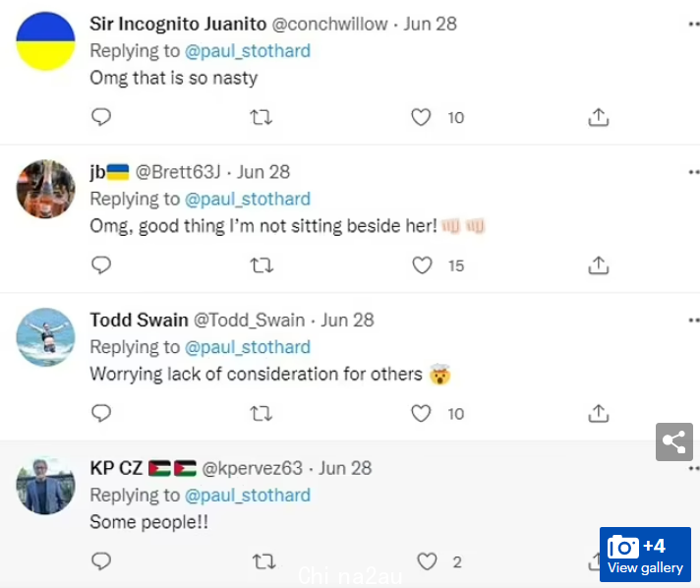Like KP CZ's 'Some people!!' tweet
700x588 pixels.
pyautogui.click(x=427, y=561)
